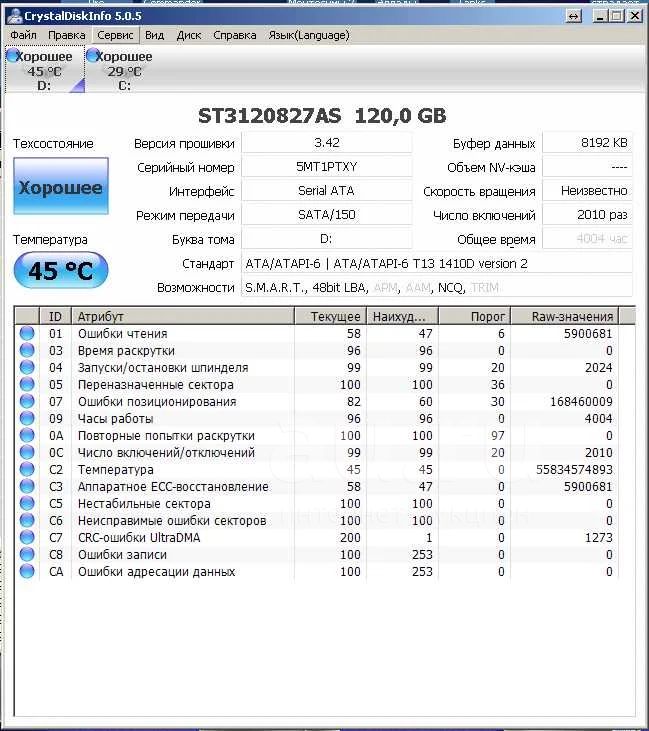
Task: Click status orb for 03 Время раскрутки
Action: click(x=27, y=350)
